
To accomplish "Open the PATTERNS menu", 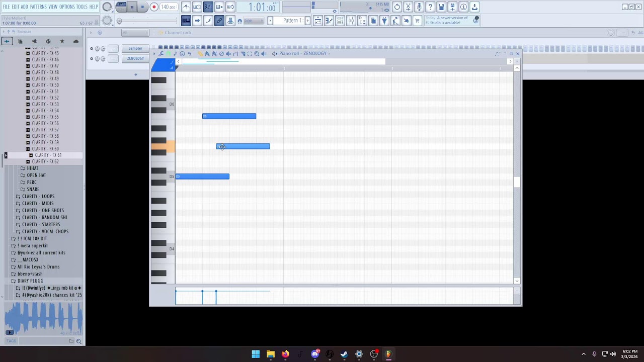I will 38,7.
